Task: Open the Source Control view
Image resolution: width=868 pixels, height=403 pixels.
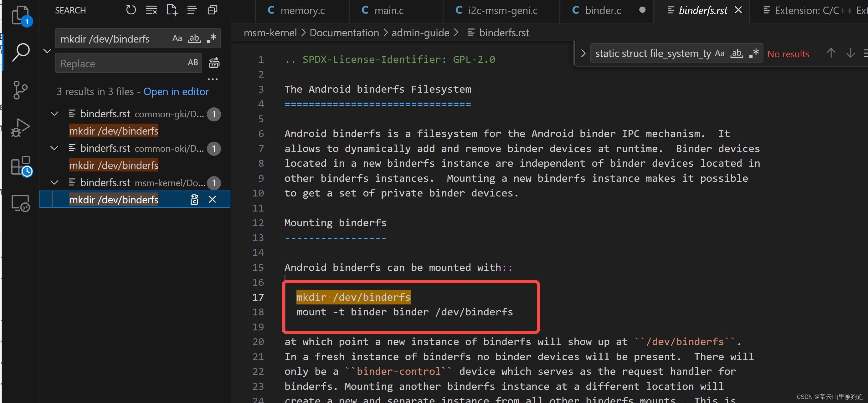Action: (20, 90)
